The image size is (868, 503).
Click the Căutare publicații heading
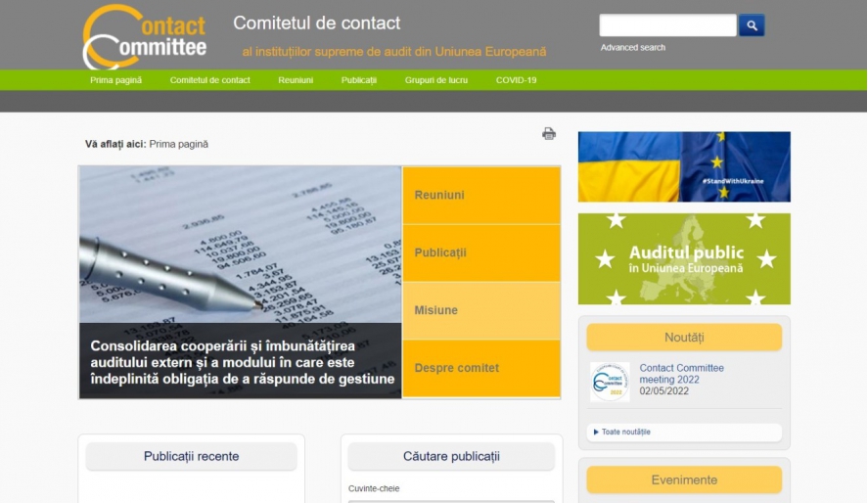click(451, 457)
